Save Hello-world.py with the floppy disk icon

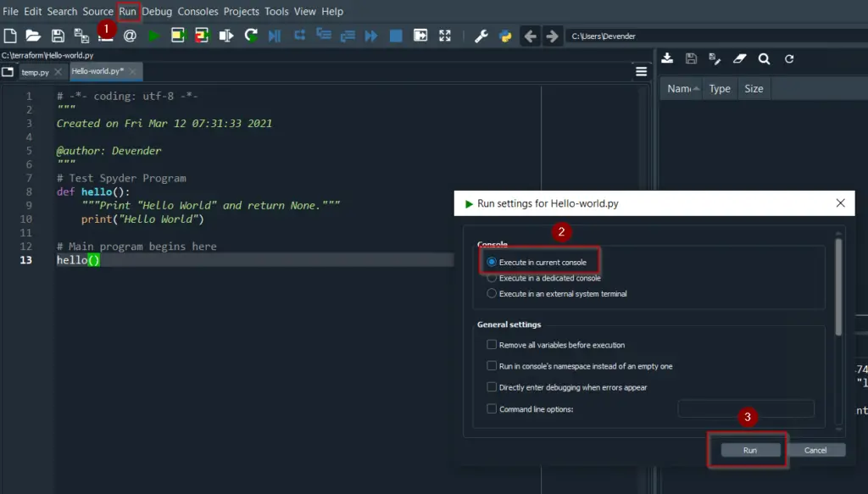pos(57,36)
